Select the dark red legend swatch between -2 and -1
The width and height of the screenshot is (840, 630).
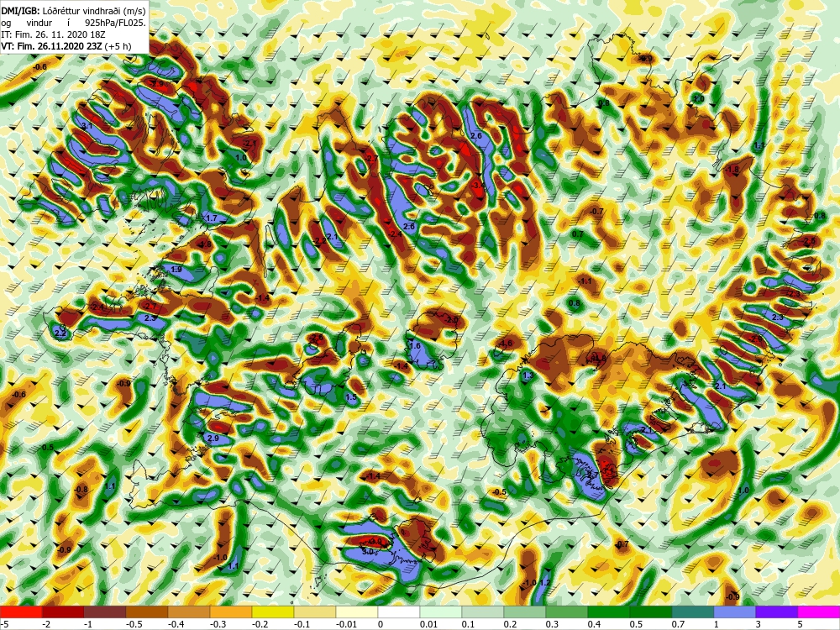click(x=63, y=612)
